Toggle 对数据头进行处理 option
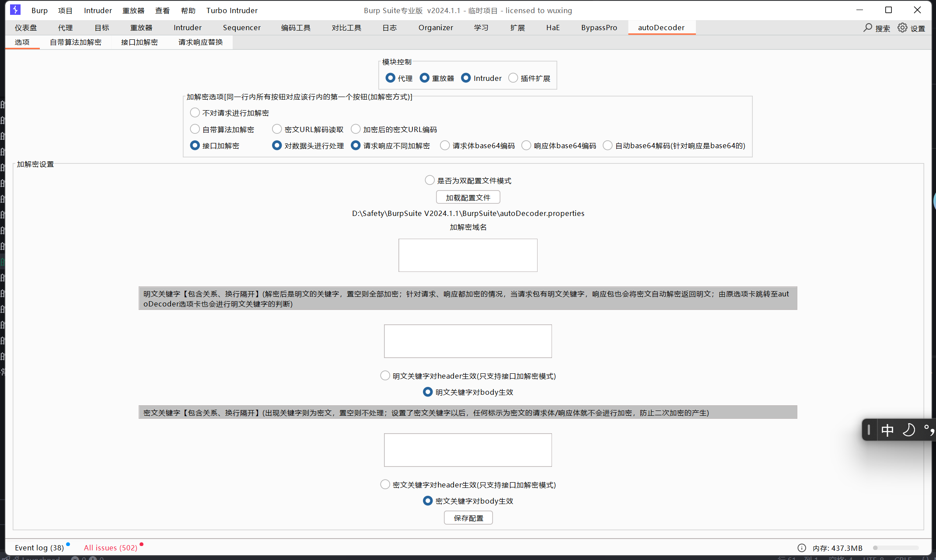 click(x=277, y=146)
